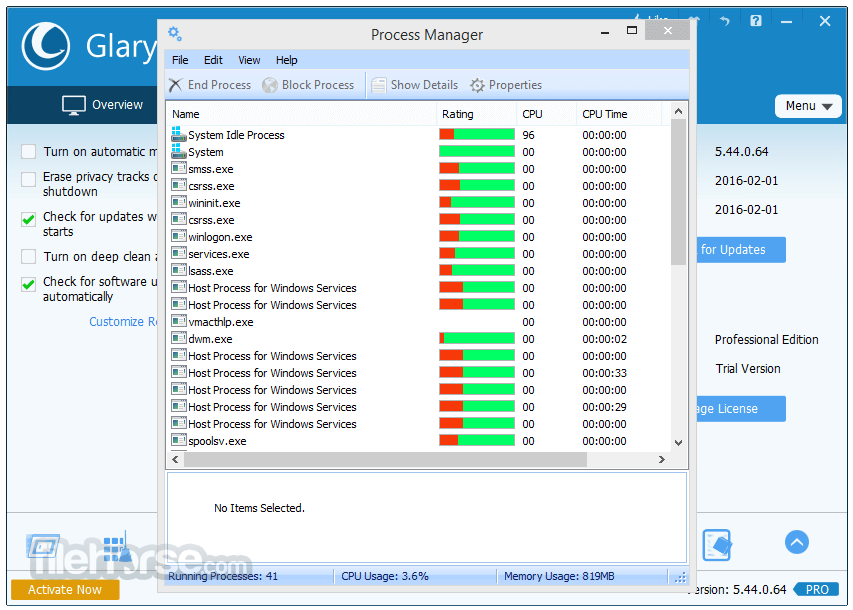The width and height of the screenshot is (853, 610).
Task: Minimize the Process Manager window
Action: [605, 33]
